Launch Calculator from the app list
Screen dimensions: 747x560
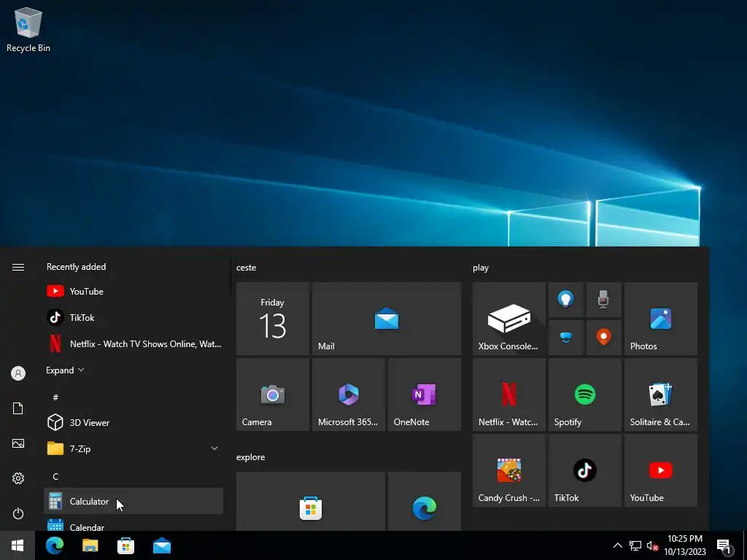tap(133, 501)
